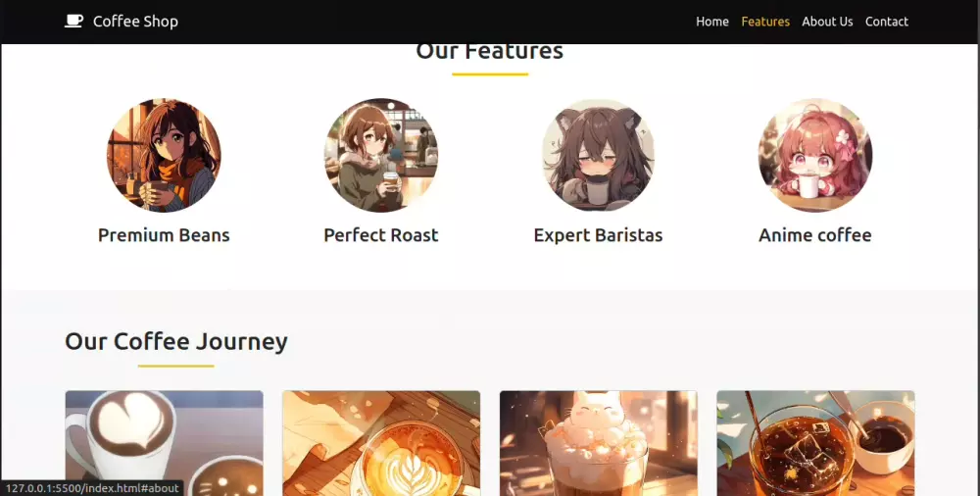Open the heart latte art card image

point(165,443)
